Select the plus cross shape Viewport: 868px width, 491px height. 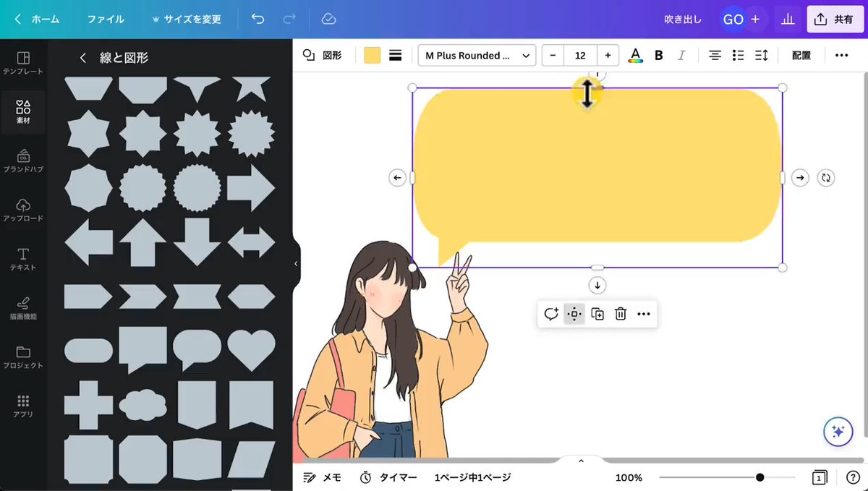click(x=88, y=404)
